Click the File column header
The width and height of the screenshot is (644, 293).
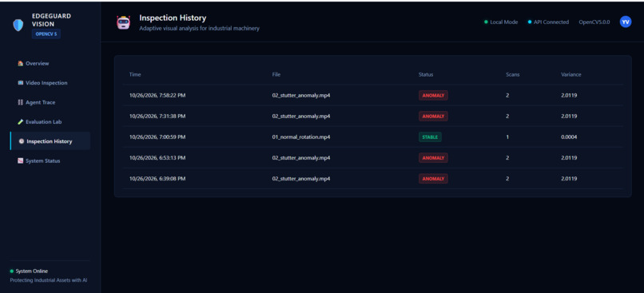(x=276, y=75)
